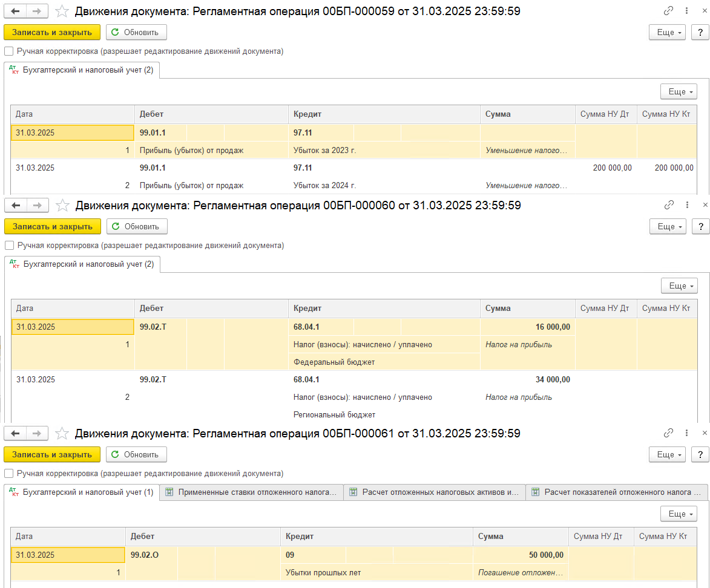Image resolution: width=710 pixels, height=588 pixels.
Task: Check manual correction box for document 00БП-000061
Action: click(x=9, y=474)
